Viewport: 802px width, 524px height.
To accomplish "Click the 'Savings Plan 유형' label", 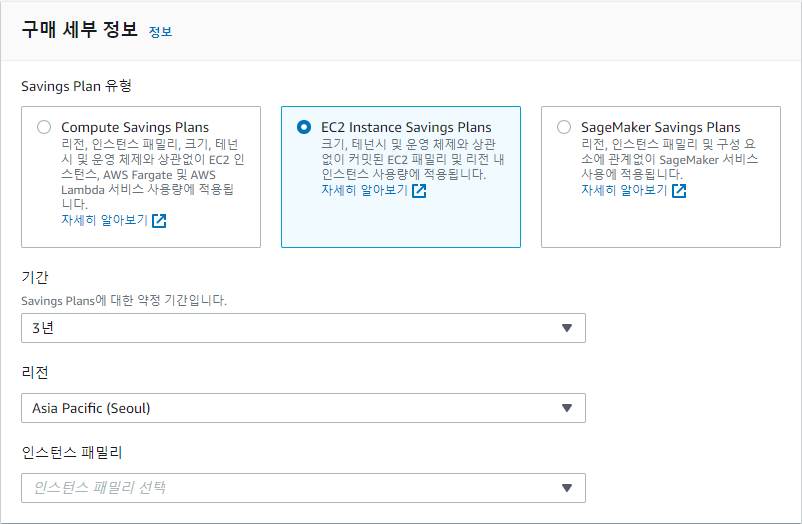I will 76,86.
